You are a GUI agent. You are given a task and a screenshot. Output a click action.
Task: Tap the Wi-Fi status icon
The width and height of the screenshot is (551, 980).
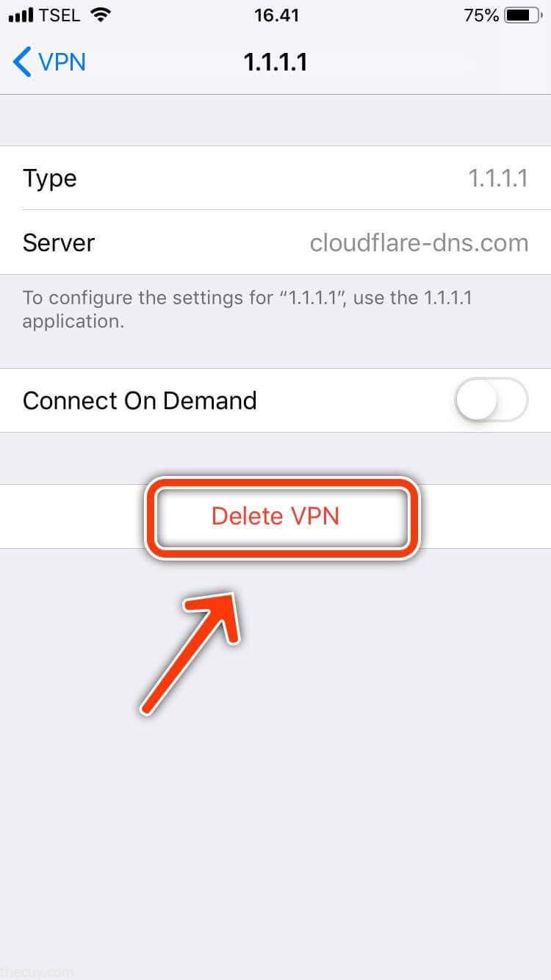(x=99, y=15)
